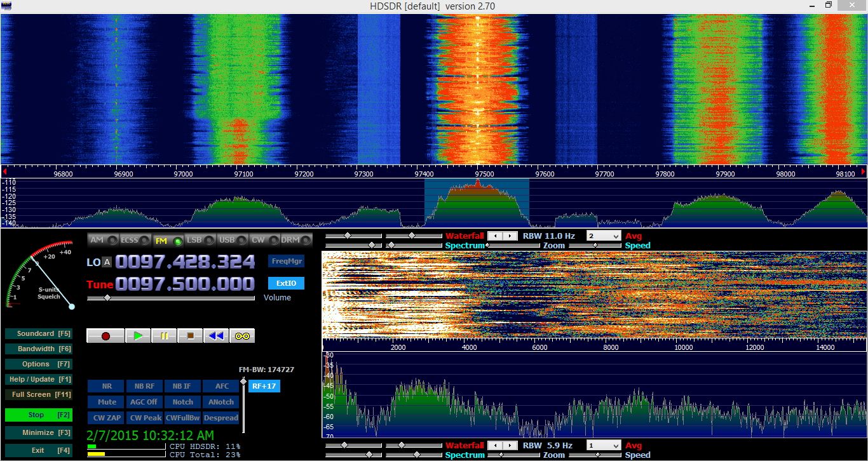Screen dimensions: 868x461
Task: Click the upper Speed slider handle
Action: tap(597, 245)
